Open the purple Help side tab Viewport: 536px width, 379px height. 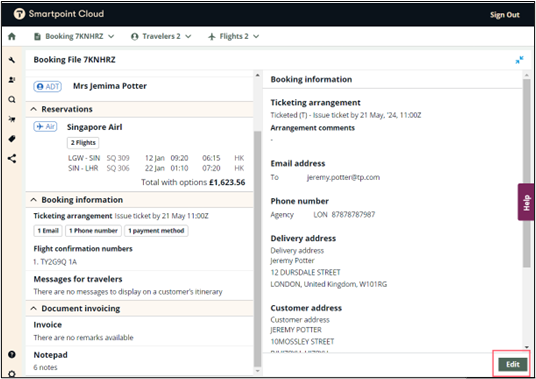click(x=526, y=202)
